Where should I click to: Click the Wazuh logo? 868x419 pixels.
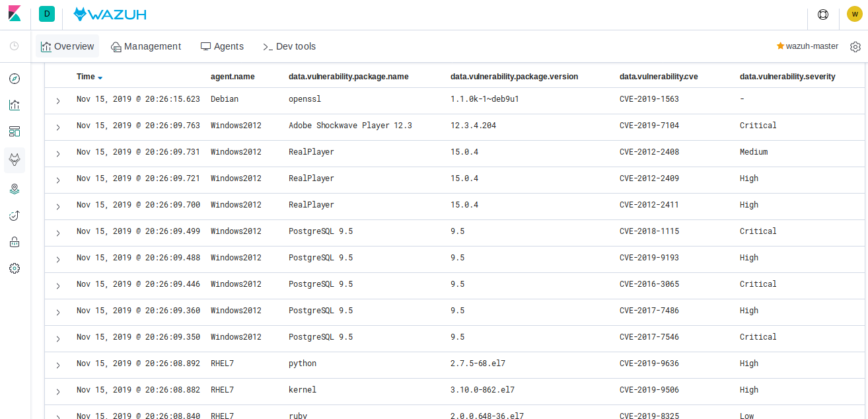tap(110, 14)
